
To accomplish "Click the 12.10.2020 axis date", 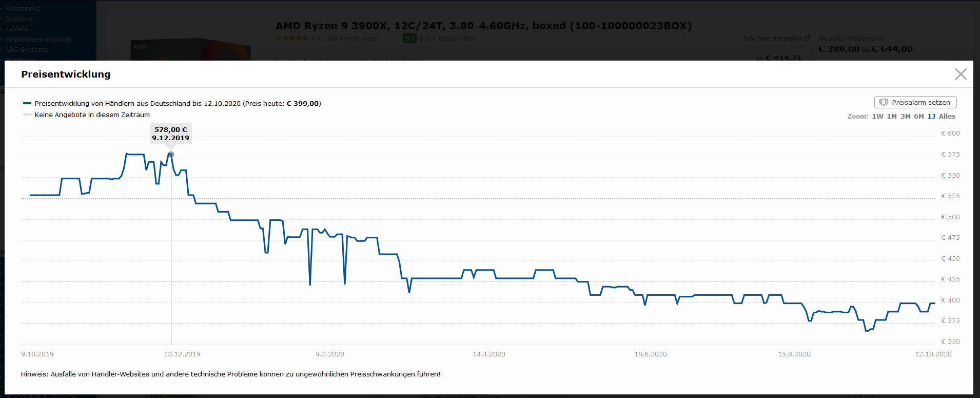I will [933, 354].
